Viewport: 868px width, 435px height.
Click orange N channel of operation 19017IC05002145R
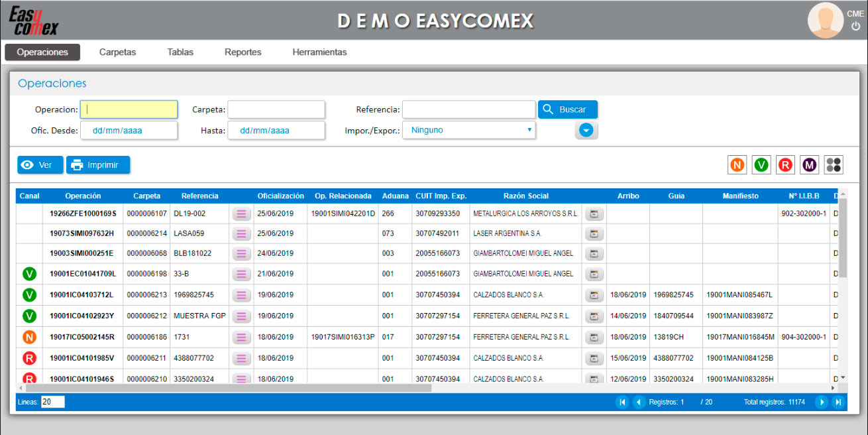(x=29, y=338)
